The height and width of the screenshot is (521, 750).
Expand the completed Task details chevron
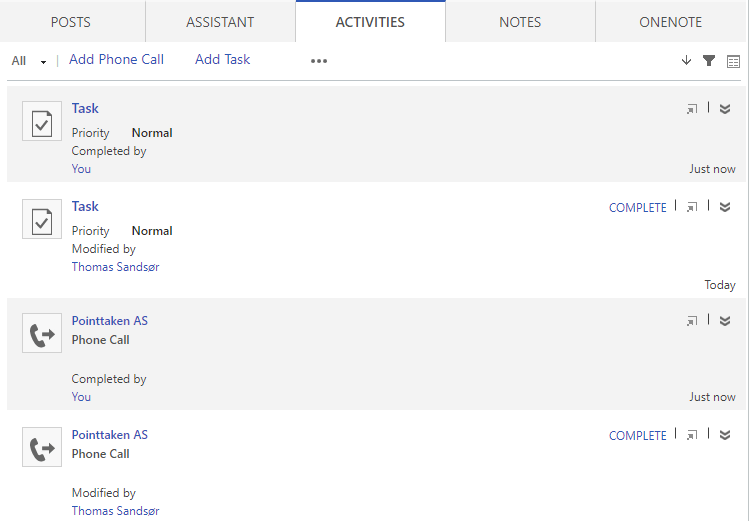(x=725, y=110)
